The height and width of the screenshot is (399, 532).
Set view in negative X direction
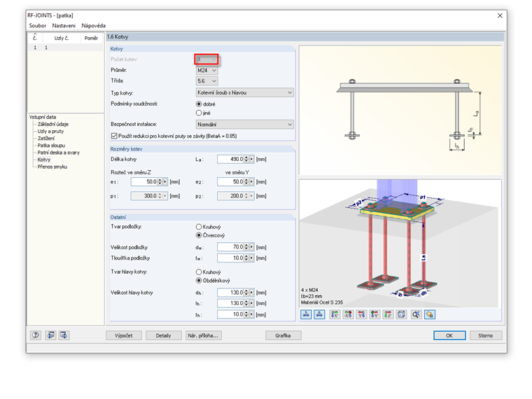[348, 314]
